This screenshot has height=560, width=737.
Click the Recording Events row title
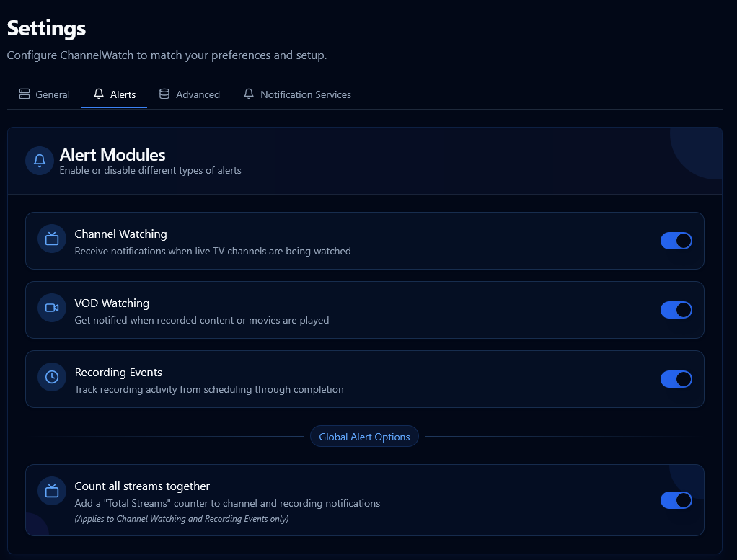coord(118,373)
